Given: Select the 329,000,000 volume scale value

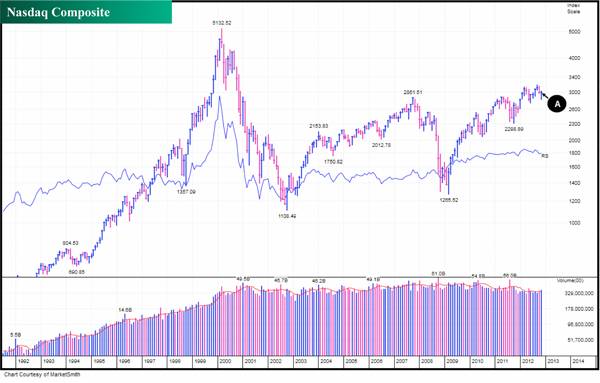Looking at the screenshot, I should pos(579,293).
